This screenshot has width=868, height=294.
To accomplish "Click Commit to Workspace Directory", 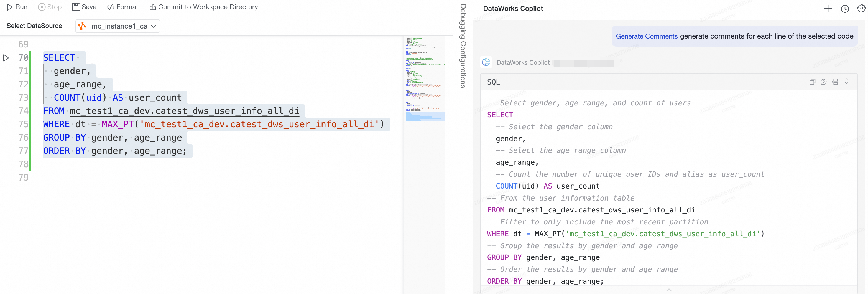I will (x=203, y=7).
